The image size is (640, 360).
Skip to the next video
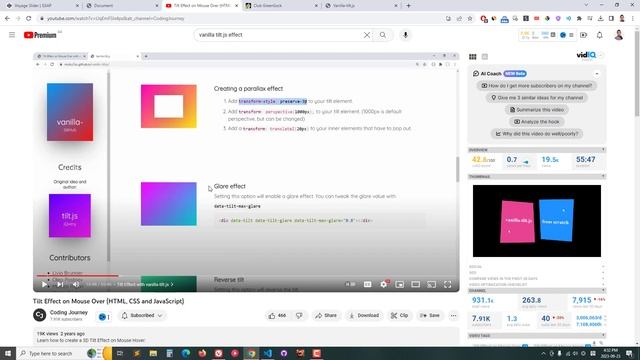(60, 284)
